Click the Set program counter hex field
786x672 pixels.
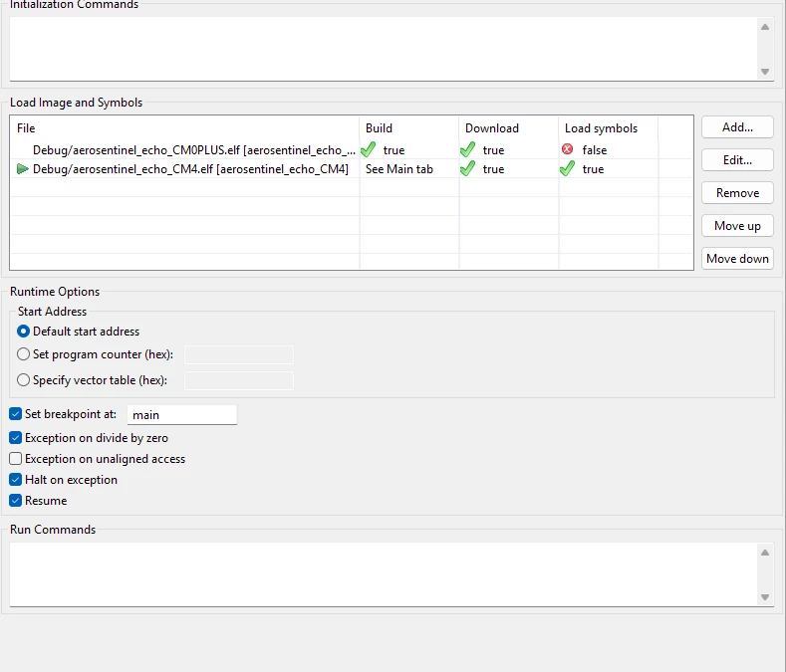(239, 354)
